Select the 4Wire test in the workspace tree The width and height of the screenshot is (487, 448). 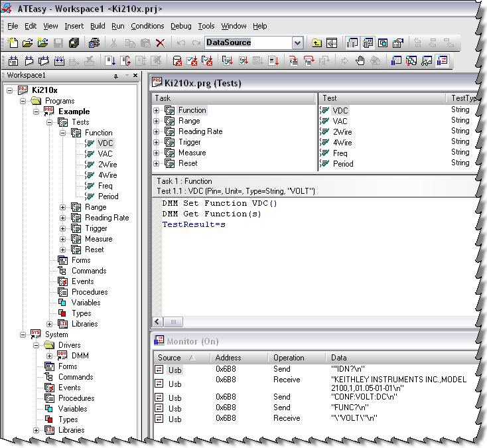[x=107, y=175]
